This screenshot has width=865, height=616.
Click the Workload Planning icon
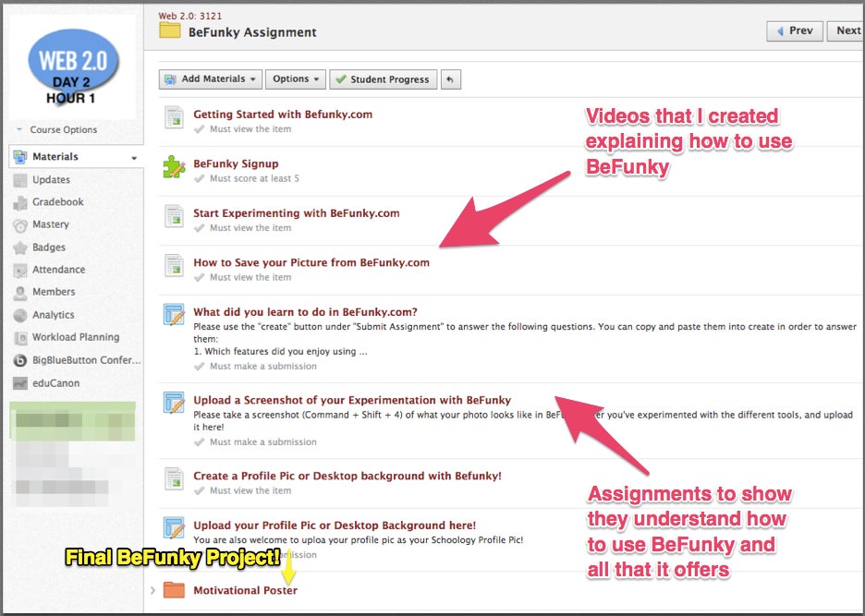coord(20,338)
